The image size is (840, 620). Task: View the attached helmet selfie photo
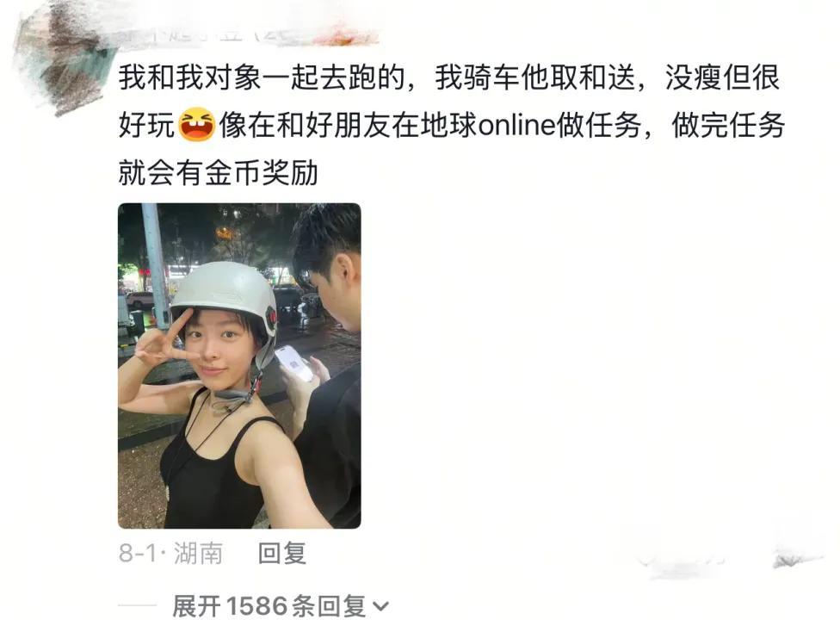(x=239, y=365)
